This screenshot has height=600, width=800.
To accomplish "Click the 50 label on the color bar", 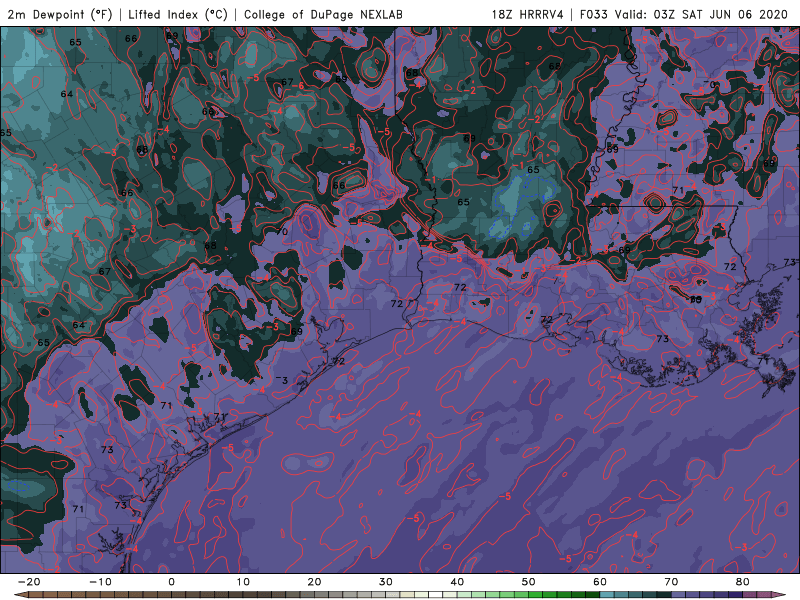I will point(529,582).
